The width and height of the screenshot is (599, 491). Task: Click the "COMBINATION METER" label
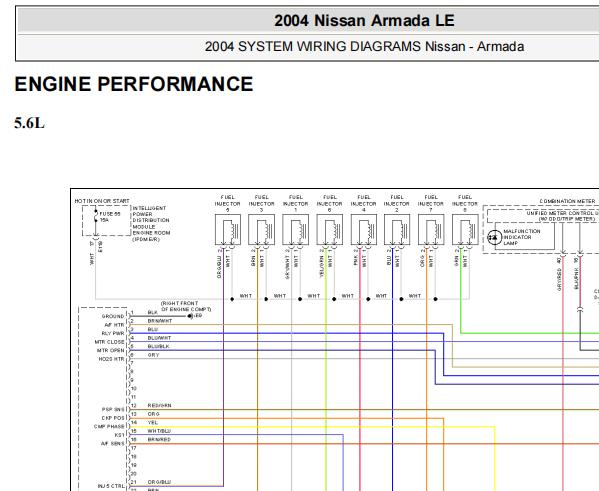click(x=567, y=201)
